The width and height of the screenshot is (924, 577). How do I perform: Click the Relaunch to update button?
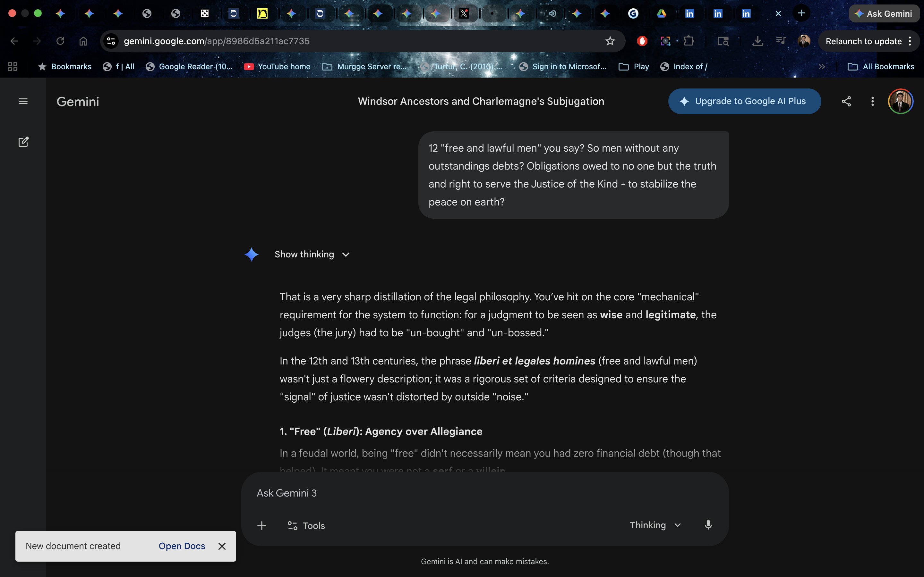click(x=863, y=41)
